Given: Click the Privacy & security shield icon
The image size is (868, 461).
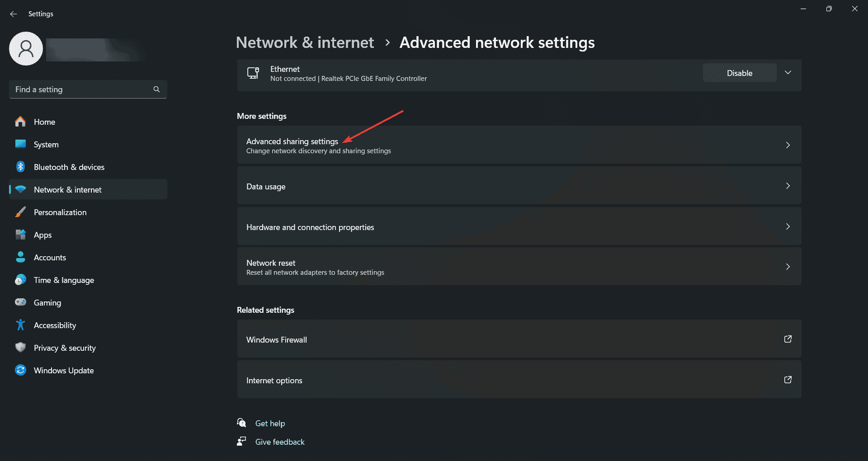Looking at the screenshot, I should (x=20, y=348).
